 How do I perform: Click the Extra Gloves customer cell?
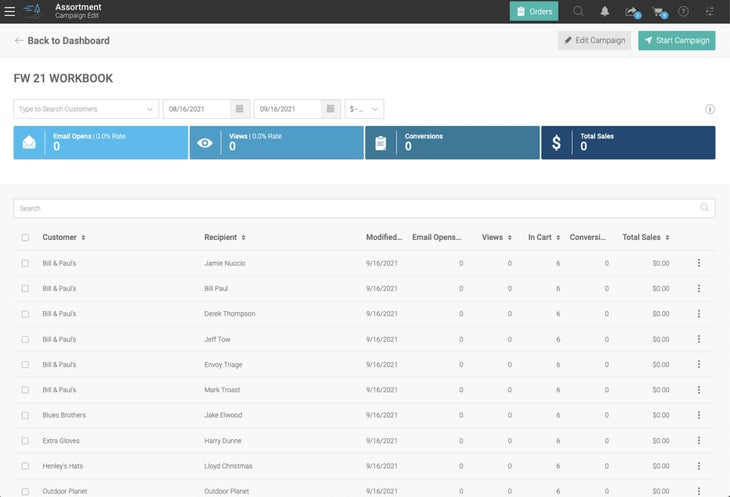(61, 441)
